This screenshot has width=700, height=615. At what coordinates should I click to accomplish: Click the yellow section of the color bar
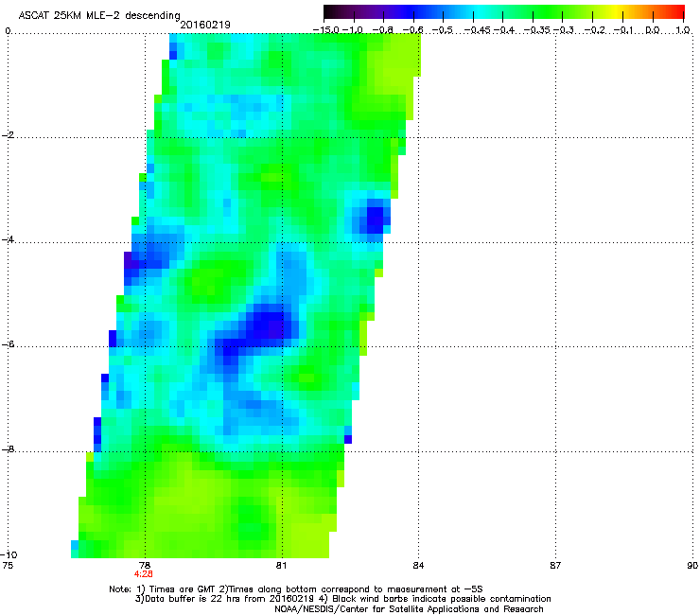618,12
